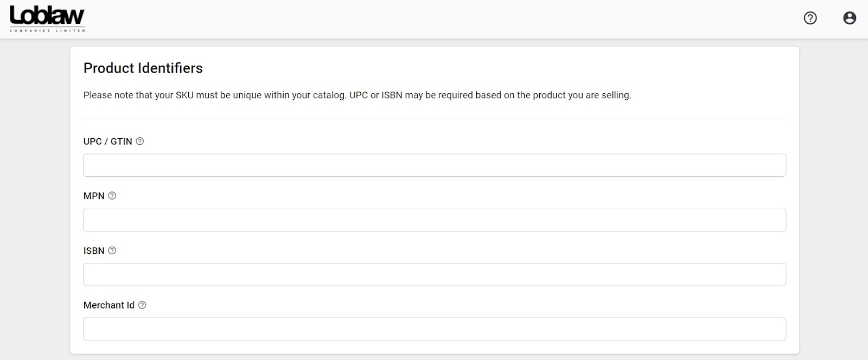
Task: Click the UPC / GTIN field label
Action: [x=107, y=142]
